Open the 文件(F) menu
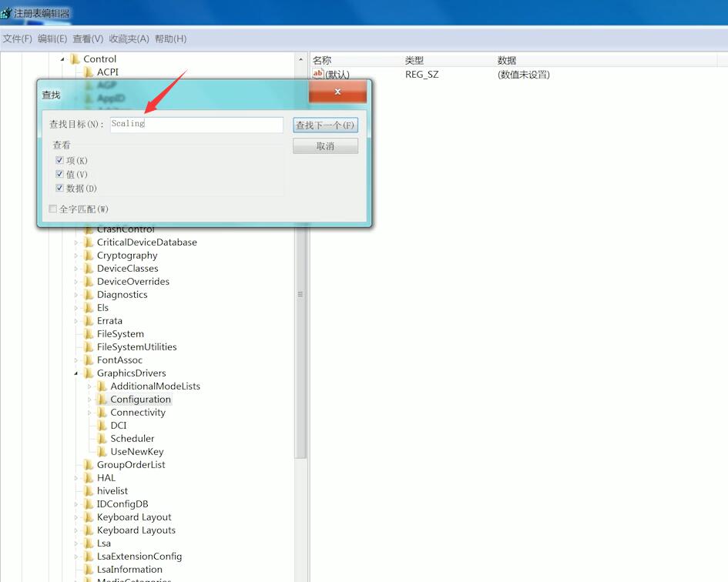The image size is (728, 582). pyautogui.click(x=17, y=39)
